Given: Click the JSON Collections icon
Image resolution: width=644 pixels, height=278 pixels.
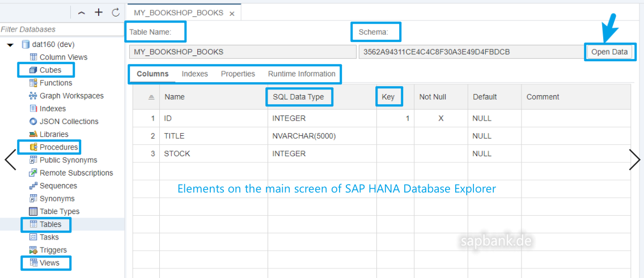Looking at the screenshot, I should tap(33, 122).
